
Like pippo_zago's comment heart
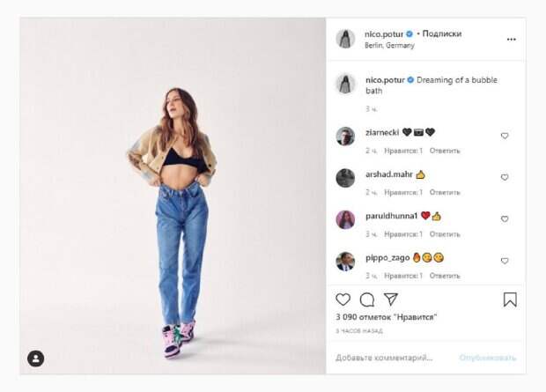(505, 261)
